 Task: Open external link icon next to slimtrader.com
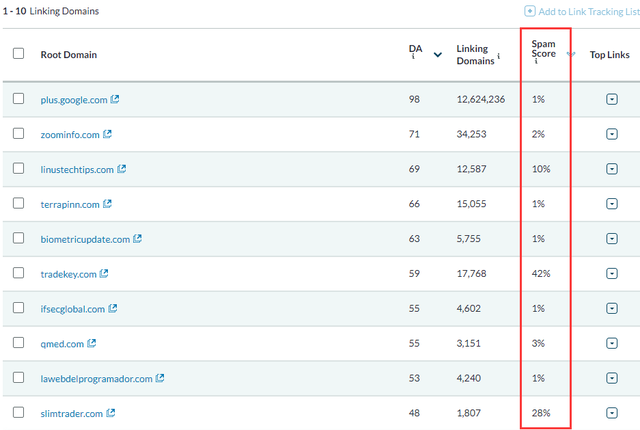[x=111, y=413]
